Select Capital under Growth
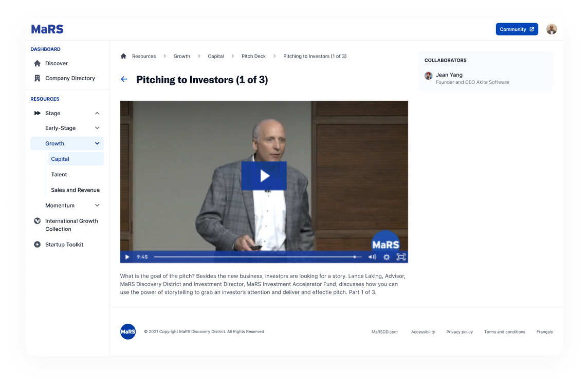The image size is (588, 387). point(76,159)
